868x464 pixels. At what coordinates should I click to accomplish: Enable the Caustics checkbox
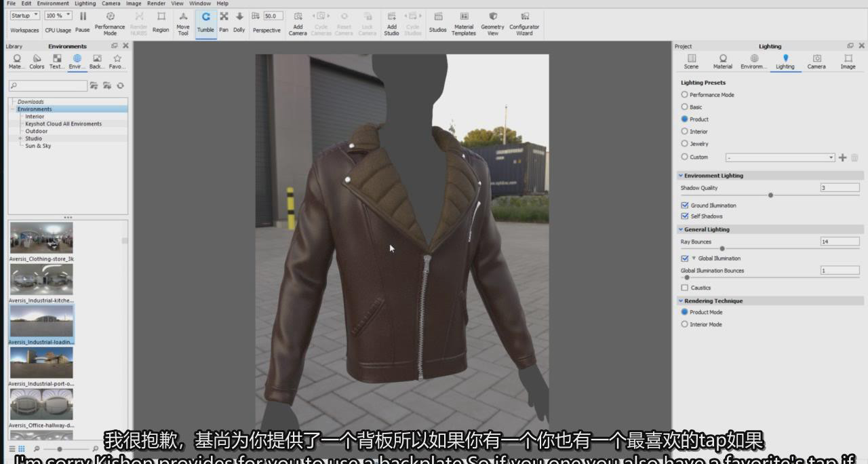[x=685, y=288]
